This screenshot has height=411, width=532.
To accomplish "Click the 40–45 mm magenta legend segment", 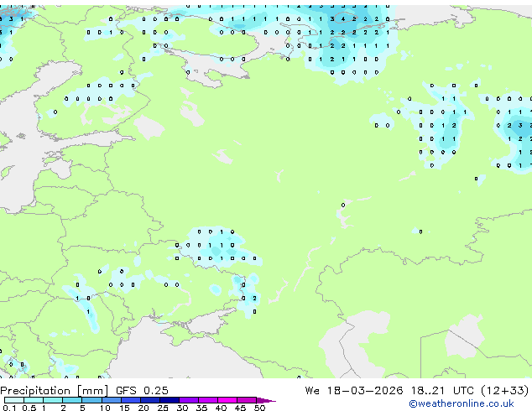I will [x=227, y=400].
